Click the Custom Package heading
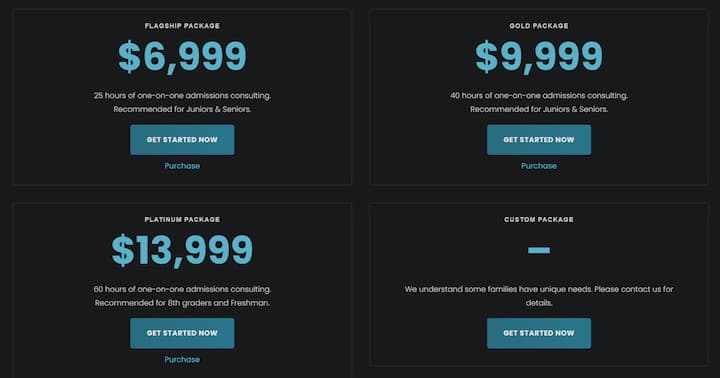 pyautogui.click(x=539, y=220)
